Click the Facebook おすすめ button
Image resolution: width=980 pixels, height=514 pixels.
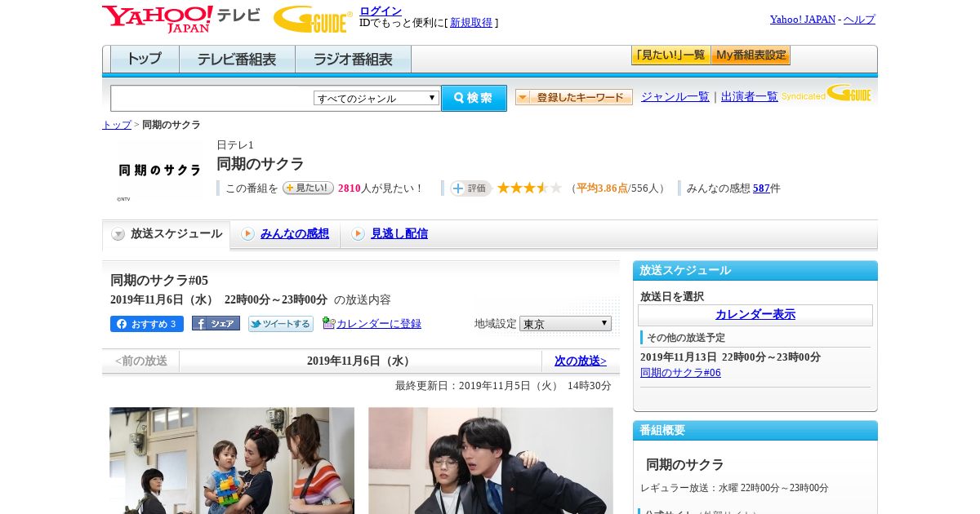tap(147, 324)
